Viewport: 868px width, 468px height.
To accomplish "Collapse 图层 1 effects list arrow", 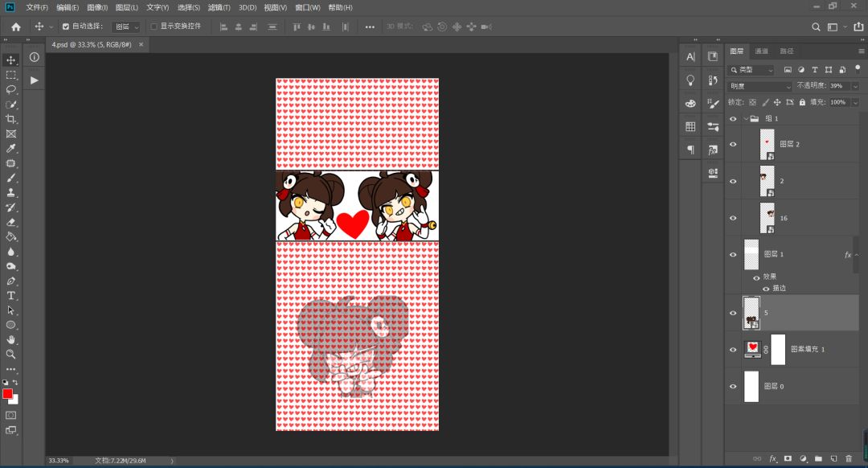I will (x=857, y=255).
